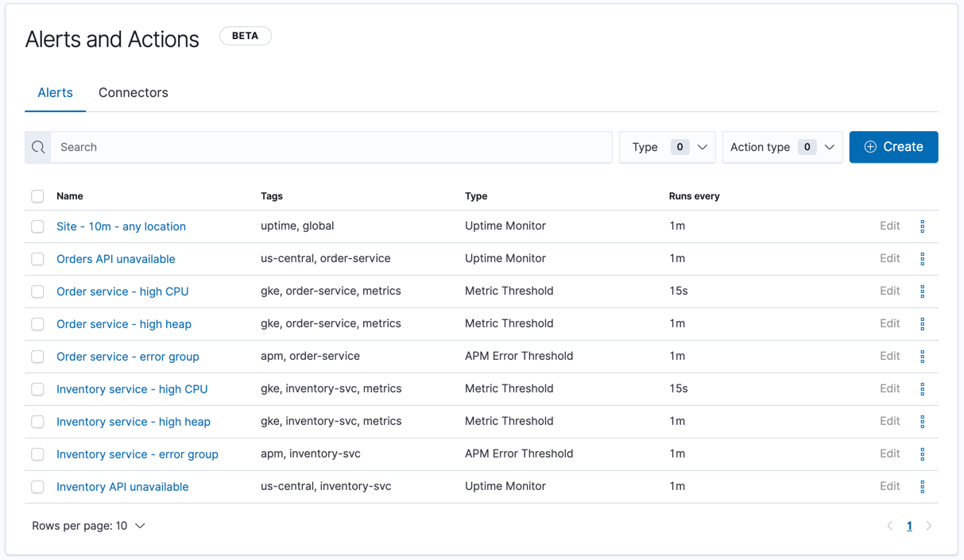Open the kebab menu for Orders API unavailable
The width and height of the screenshot is (964, 560).
tap(923, 258)
